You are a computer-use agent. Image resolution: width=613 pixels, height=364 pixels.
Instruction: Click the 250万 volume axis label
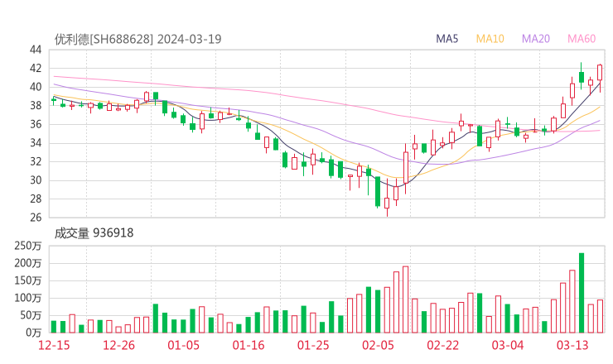click(28, 246)
